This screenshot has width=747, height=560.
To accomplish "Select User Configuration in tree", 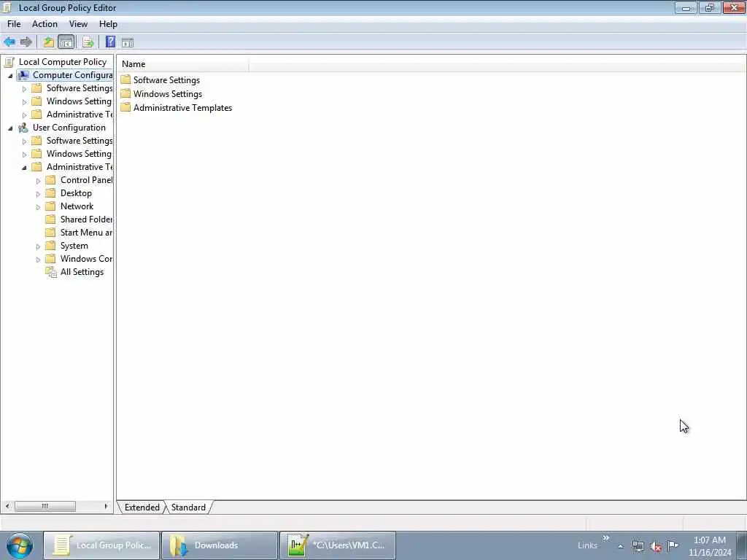I will [69, 128].
